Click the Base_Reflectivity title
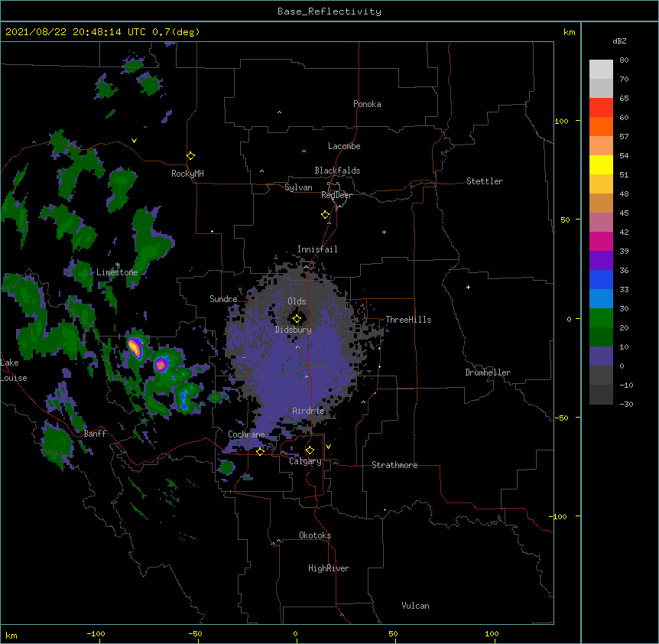Image resolution: width=659 pixels, height=644 pixels. click(329, 11)
